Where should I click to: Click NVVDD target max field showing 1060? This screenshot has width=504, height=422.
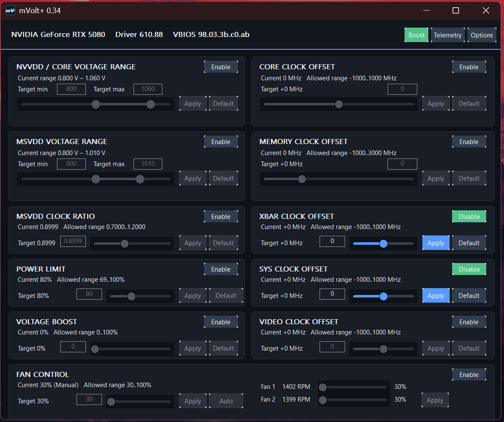(x=148, y=89)
